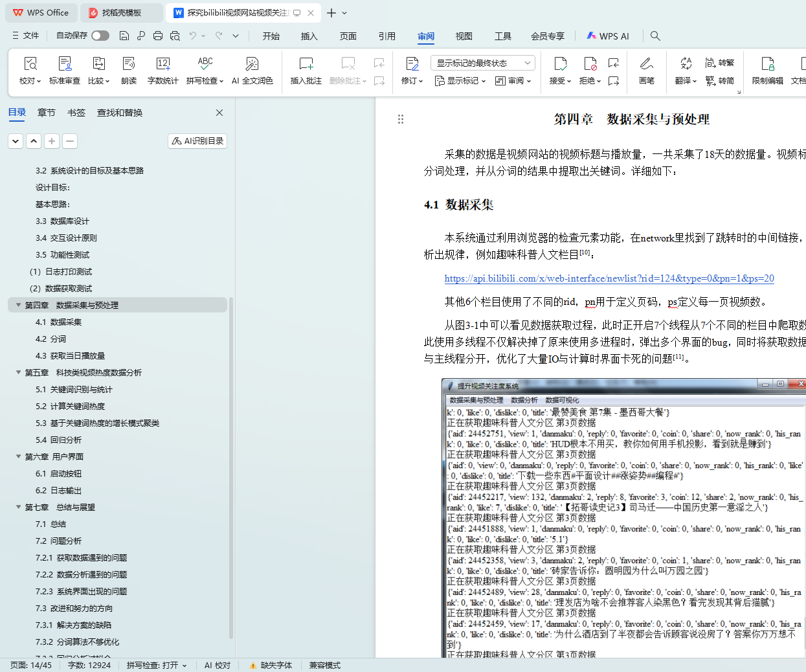Click the 朗读 read-aloud icon
806x672 pixels.
[129, 64]
